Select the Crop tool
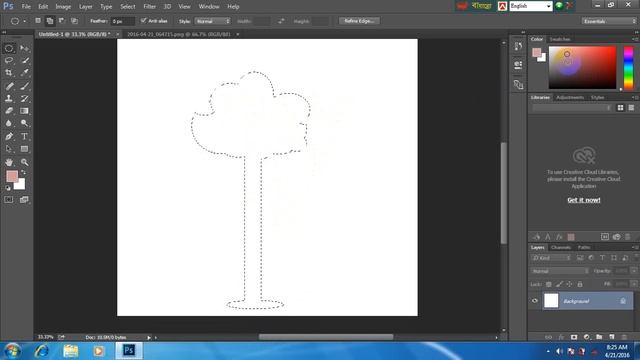Viewport: 640px width, 360px height. (9, 73)
